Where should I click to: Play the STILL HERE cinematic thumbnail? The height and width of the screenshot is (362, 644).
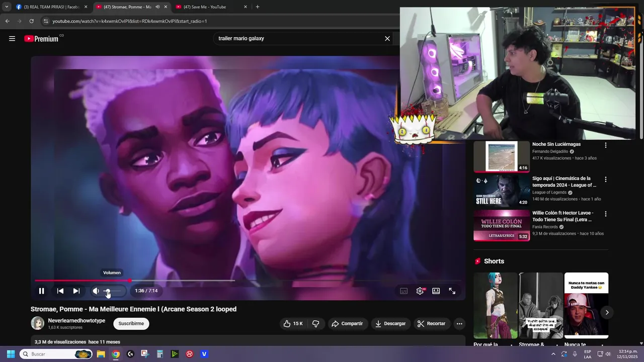pos(502,191)
